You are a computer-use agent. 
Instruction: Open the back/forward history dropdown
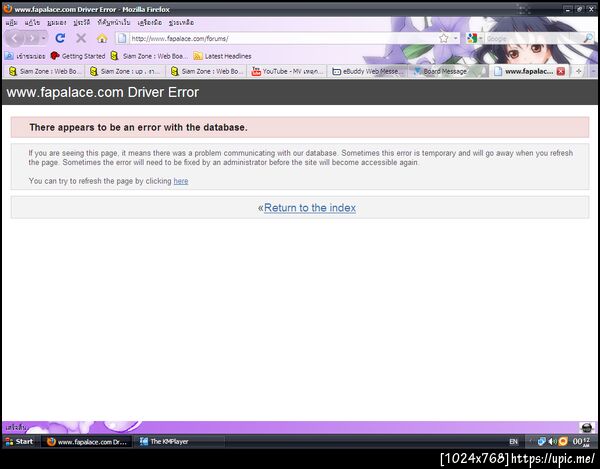pos(44,38)
